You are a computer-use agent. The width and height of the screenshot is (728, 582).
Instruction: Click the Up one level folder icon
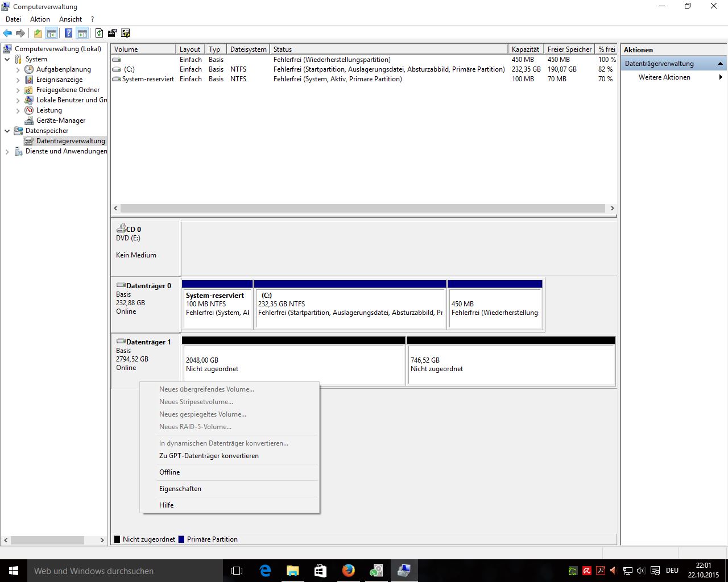click(38, 34)
